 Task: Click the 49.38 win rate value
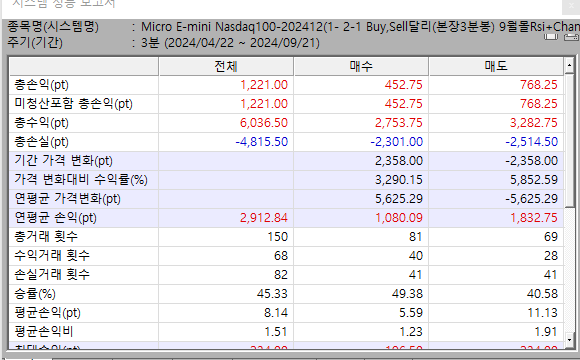coord(407,294)
